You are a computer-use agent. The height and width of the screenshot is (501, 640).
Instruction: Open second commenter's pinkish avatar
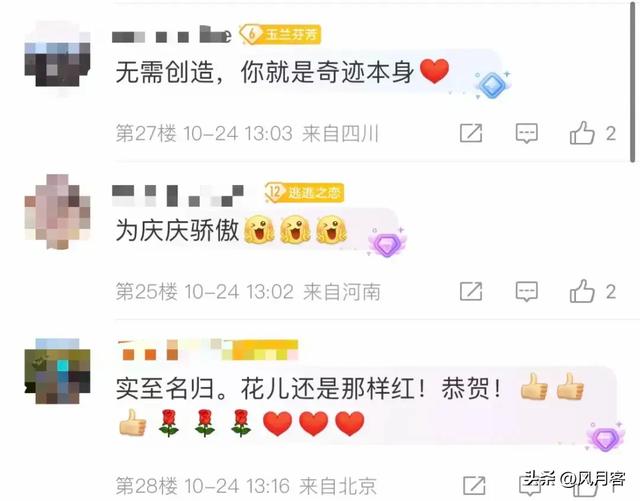(57, 212)
